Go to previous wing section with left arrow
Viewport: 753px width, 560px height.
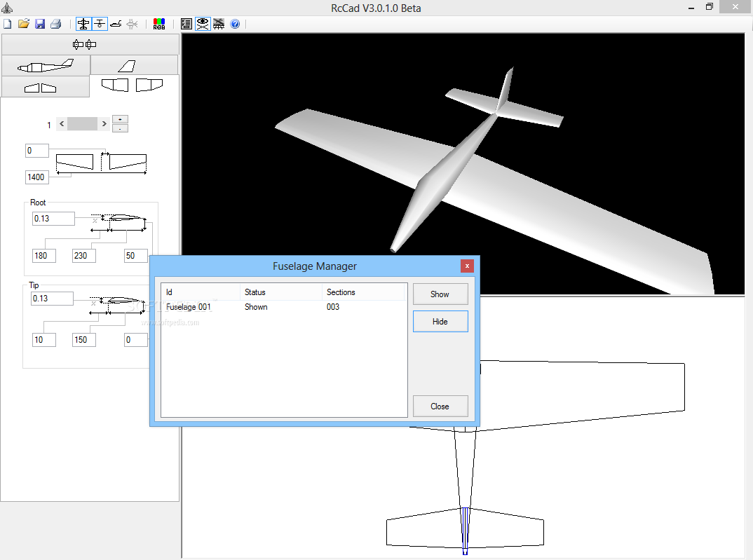pyautogui.click(x=62, y=124)
